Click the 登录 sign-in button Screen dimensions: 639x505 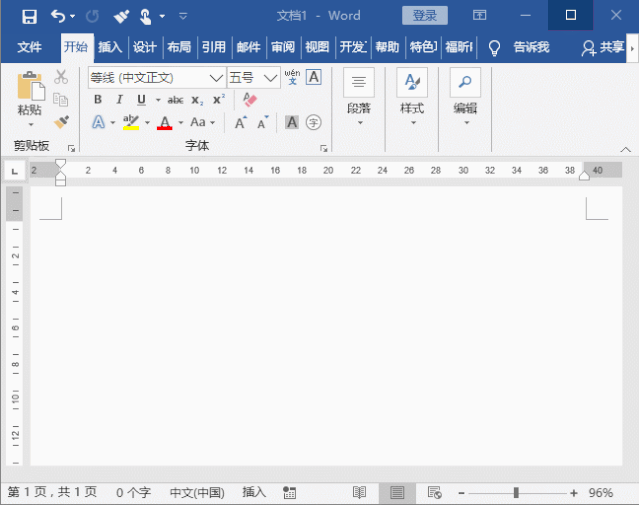coord(425,15)
